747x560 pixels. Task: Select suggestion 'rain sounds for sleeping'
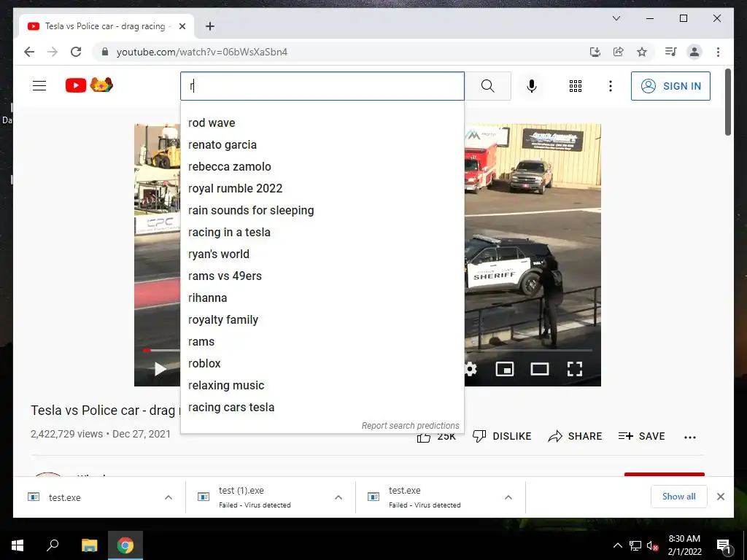[x=322, y=211]
